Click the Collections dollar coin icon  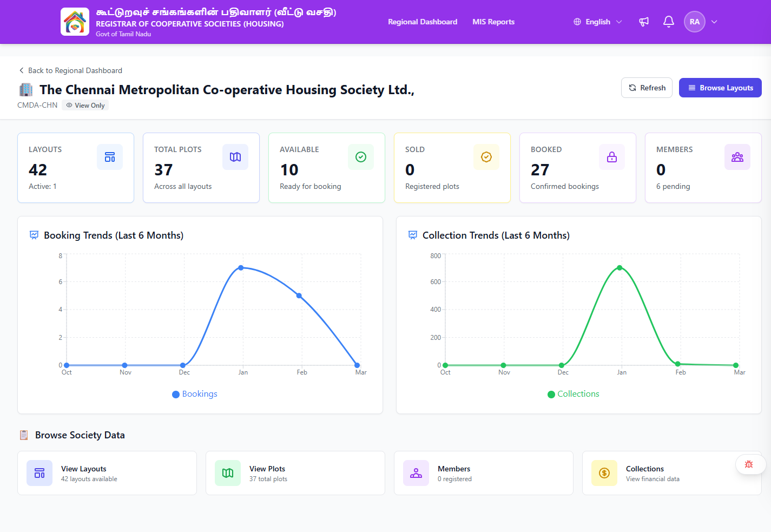click(604, 473)
